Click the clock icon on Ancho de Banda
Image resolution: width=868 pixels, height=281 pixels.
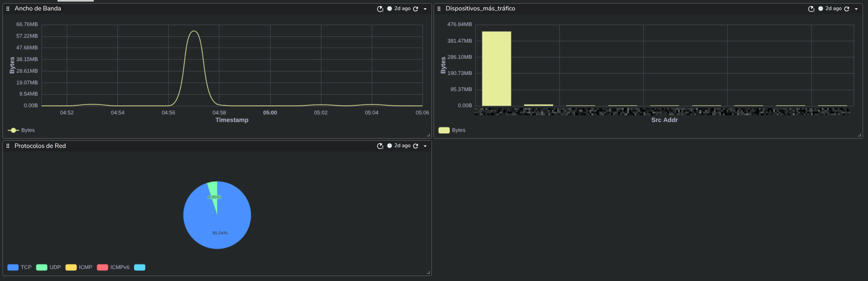[389, 9]
